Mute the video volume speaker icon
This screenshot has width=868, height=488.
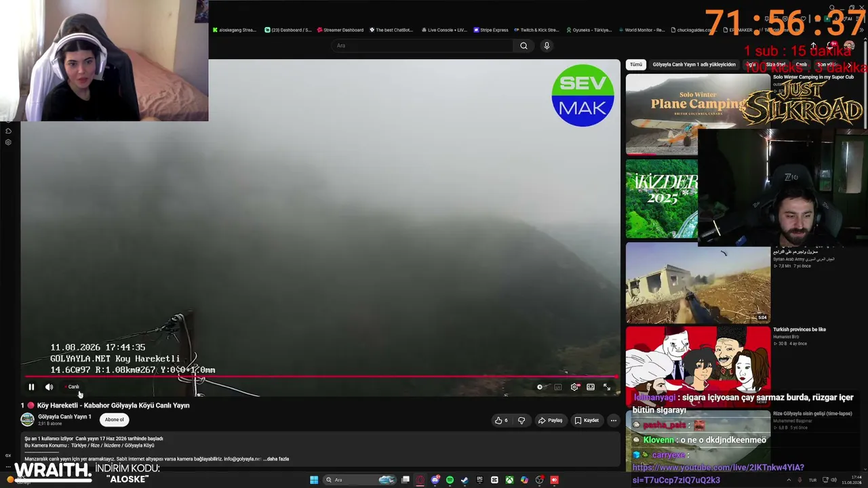tap(49, 387)
